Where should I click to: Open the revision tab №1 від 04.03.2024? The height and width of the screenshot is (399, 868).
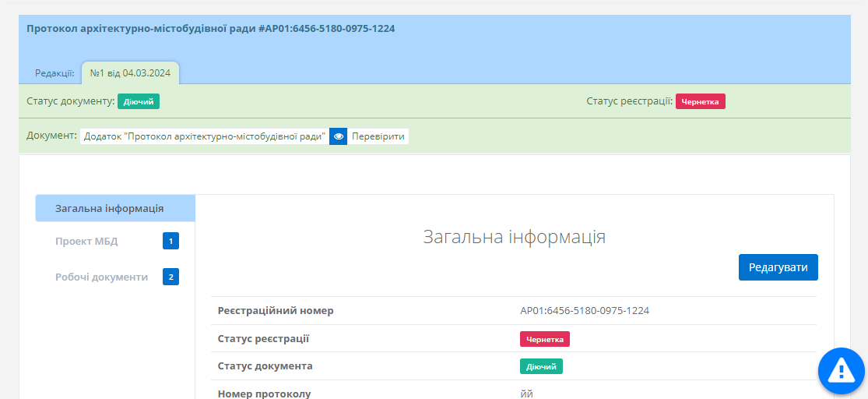click(x=130, y=73)
